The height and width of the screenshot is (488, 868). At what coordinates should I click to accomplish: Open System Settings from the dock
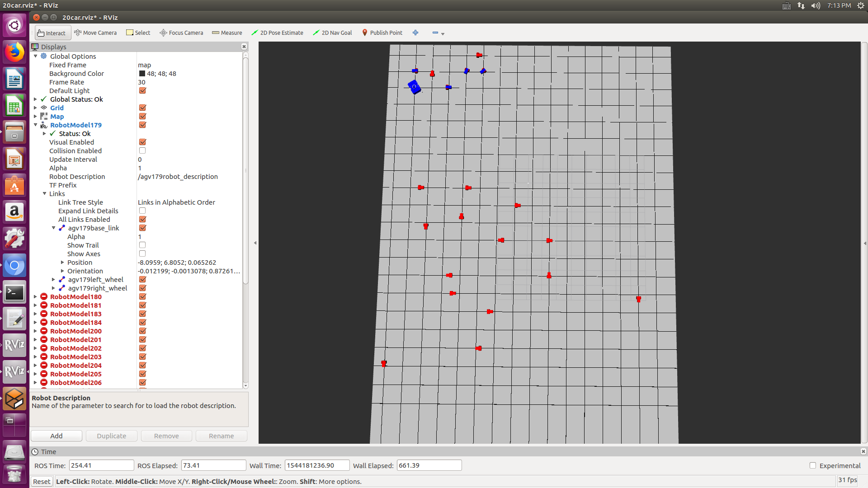(14, 239)
